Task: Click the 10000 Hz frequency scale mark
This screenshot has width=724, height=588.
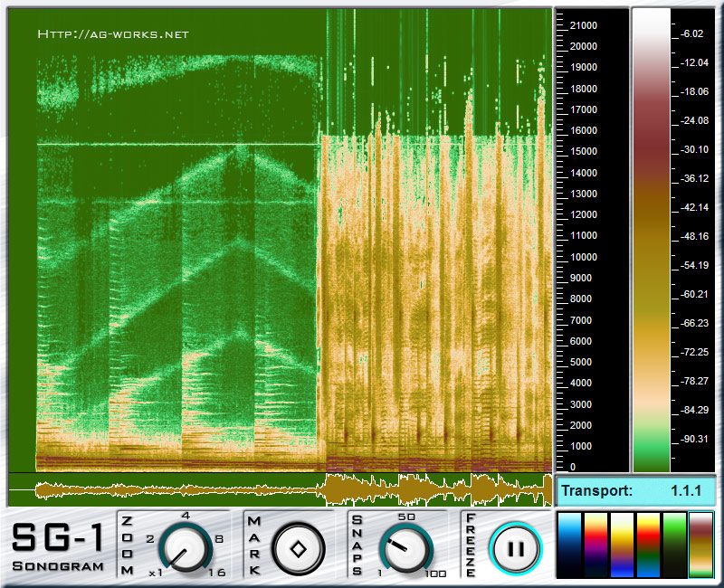Action: click(586, 256)
